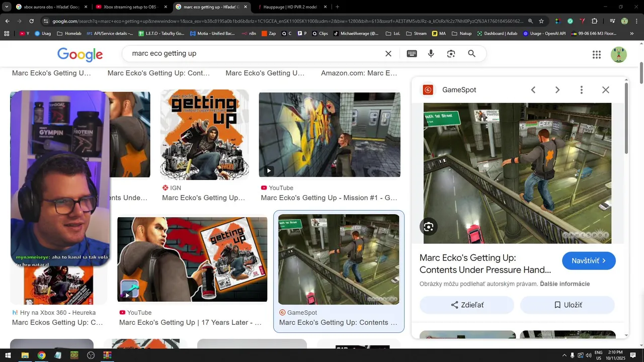Open the tab search dropdown arrow

7,7
